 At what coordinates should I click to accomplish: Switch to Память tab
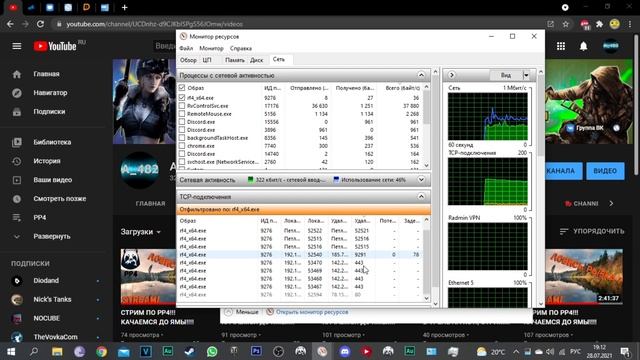click(235, 60)
